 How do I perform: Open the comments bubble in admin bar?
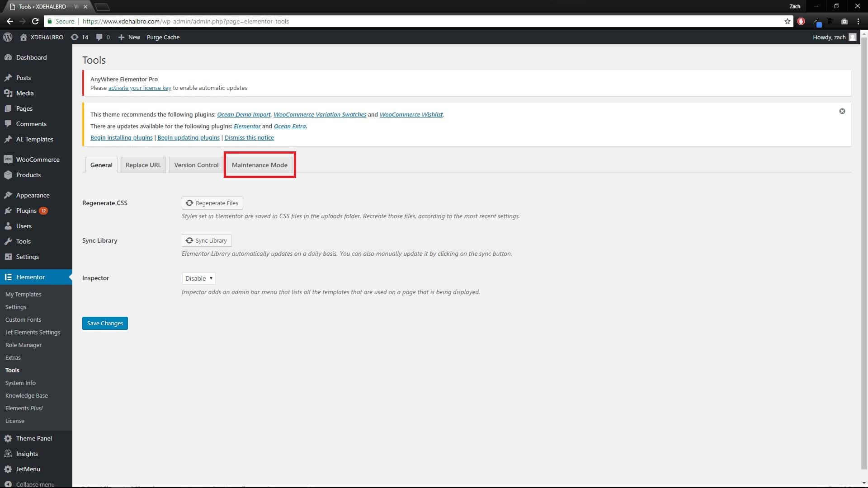(103, 37)
